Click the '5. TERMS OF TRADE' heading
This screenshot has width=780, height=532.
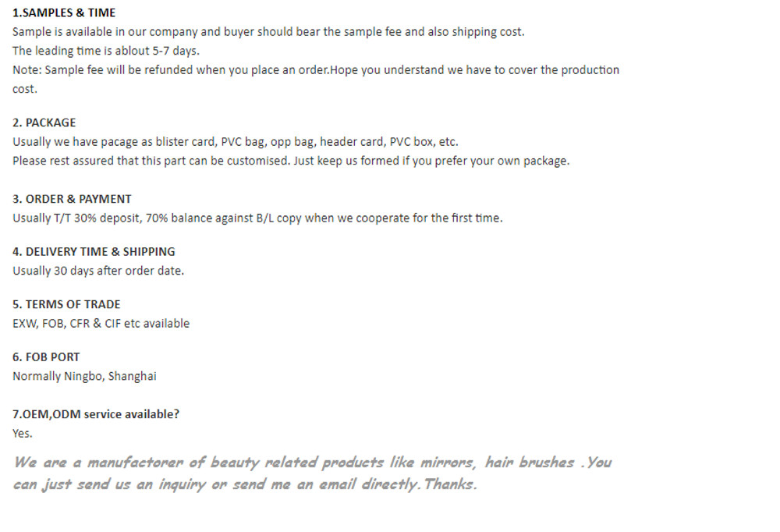[66, 304]
